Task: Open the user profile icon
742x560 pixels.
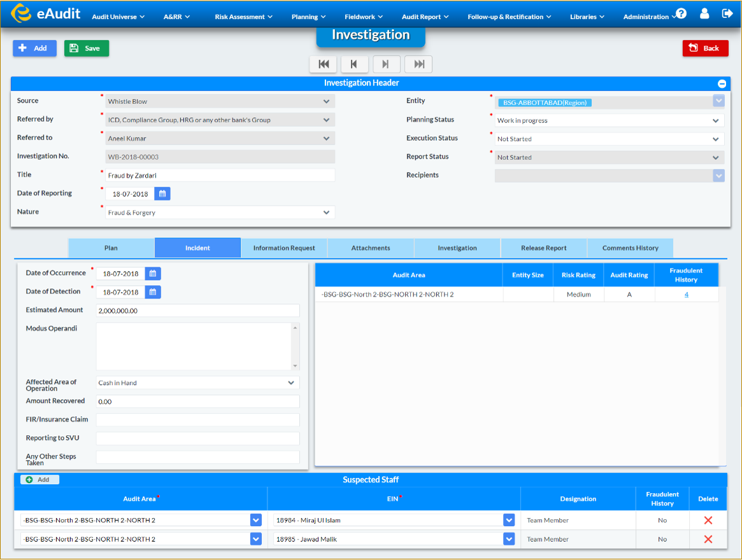Action: pos(704,13)
